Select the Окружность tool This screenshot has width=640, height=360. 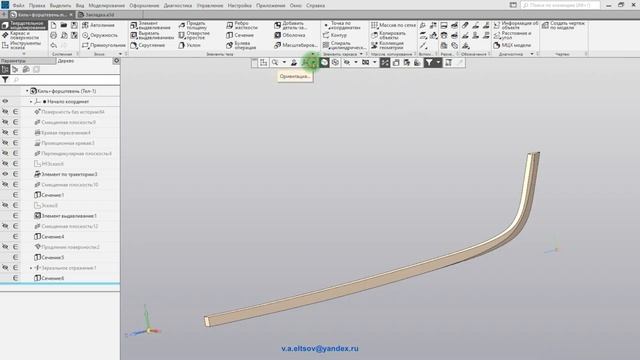[x=100, y=36]
